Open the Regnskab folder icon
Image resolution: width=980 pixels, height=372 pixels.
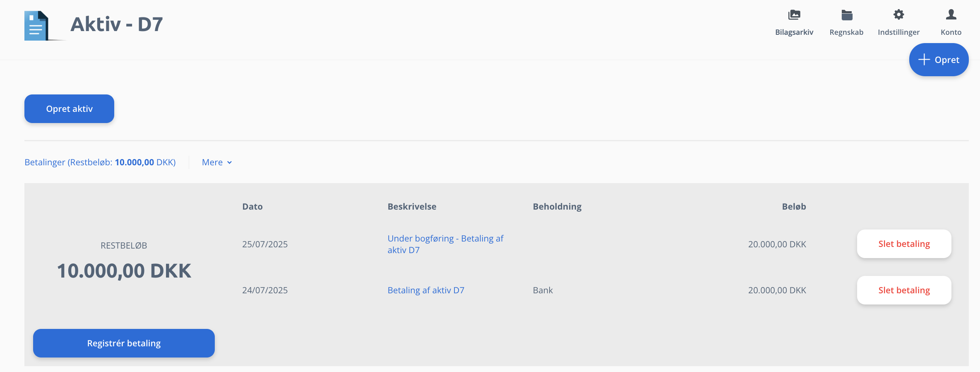pos(847,15)
